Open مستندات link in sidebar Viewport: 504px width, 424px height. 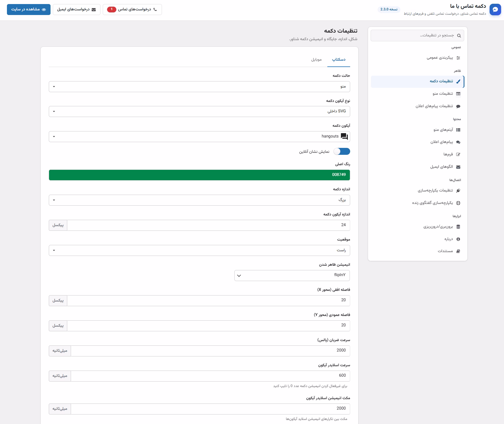(x=417, y=251)
